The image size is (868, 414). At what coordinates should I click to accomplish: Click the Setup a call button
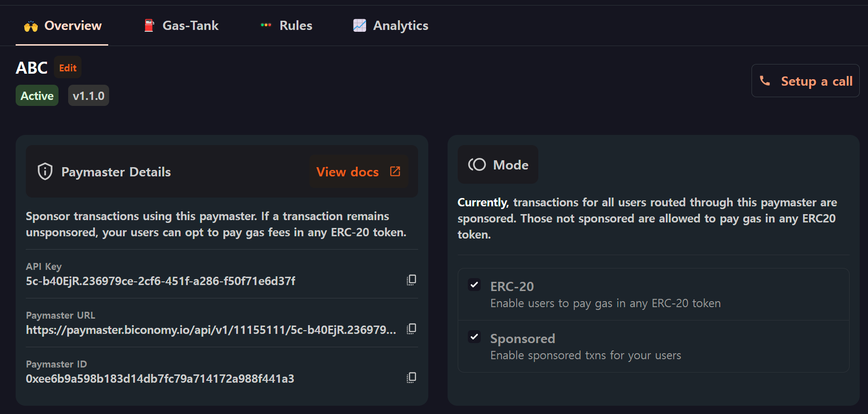805,81
